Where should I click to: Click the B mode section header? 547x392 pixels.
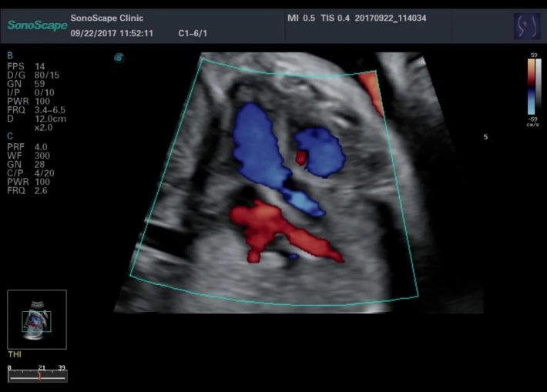click(x=9, y=56)
